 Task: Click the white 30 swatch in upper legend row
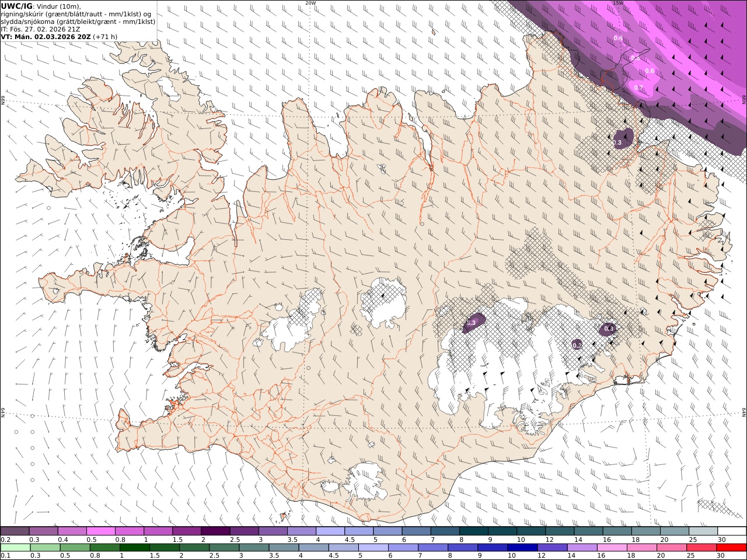(x=732, y=531)
